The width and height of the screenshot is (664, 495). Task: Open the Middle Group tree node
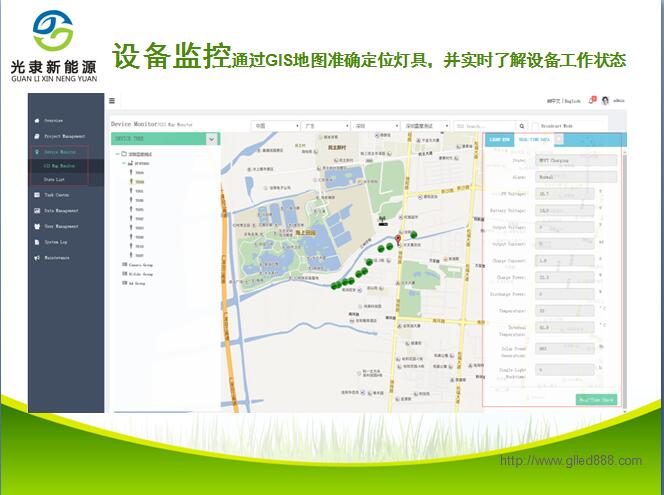(x=138, y=274)
